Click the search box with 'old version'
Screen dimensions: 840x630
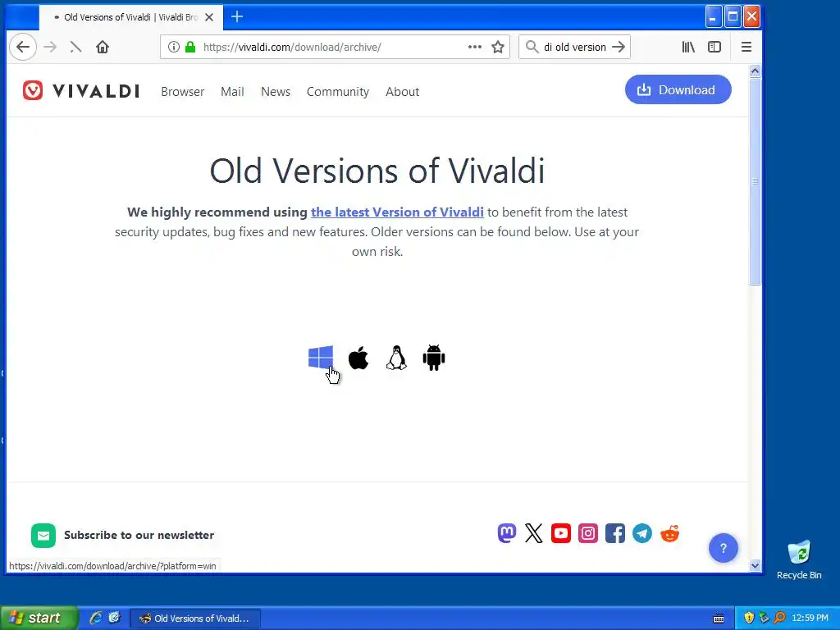[574, 47]
